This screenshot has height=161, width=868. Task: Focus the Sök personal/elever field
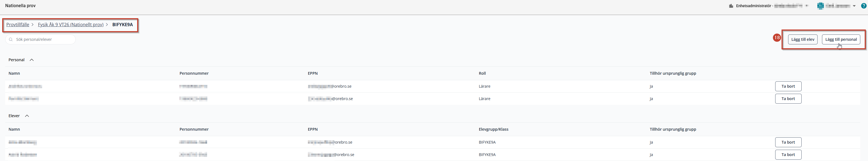pos(40,39)
